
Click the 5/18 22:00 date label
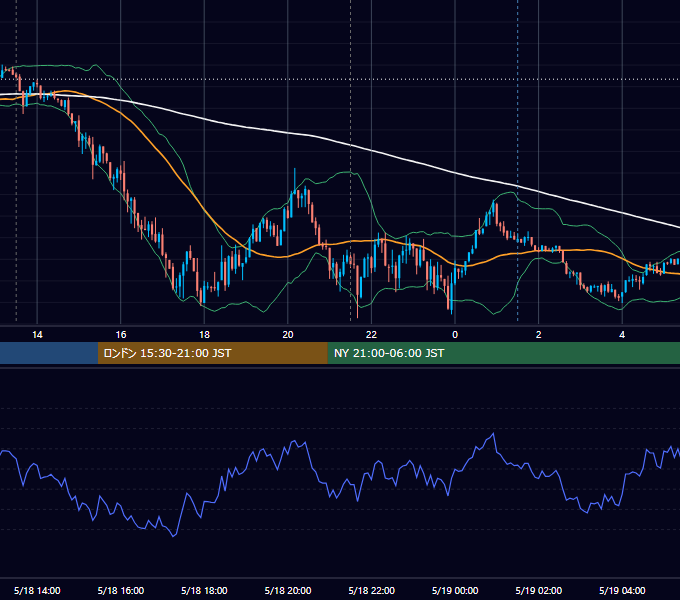click(x=372, y=590)
